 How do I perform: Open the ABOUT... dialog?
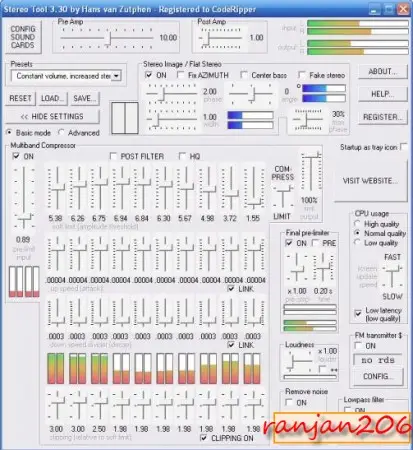click(383, 71)
